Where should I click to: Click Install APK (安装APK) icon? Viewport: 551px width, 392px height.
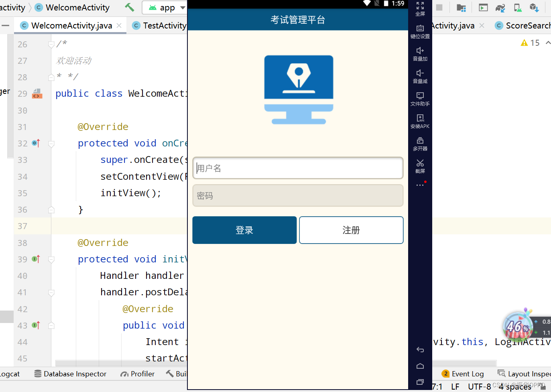420,121
